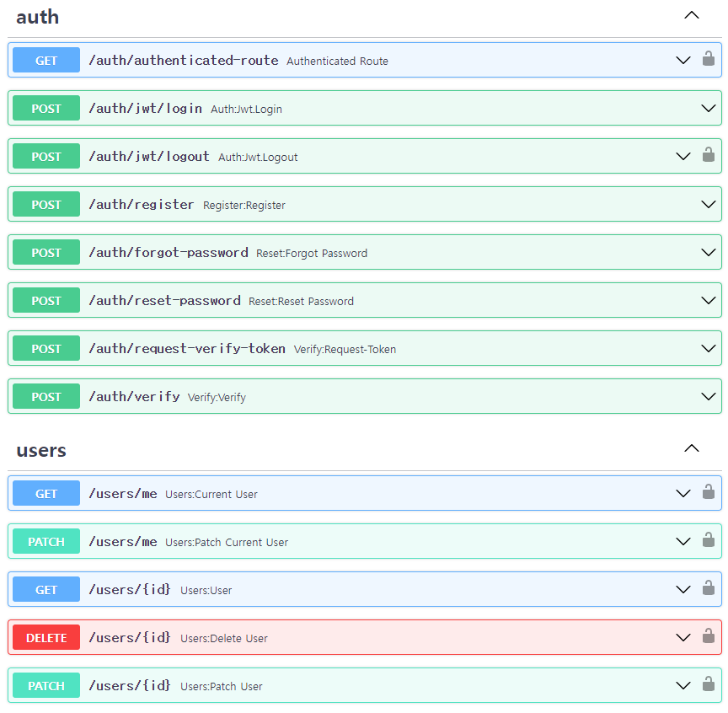Click the POST badge for /auth/reset-password
The height and width of the screenshot is (713, 728).
click(x=46, y=300)
